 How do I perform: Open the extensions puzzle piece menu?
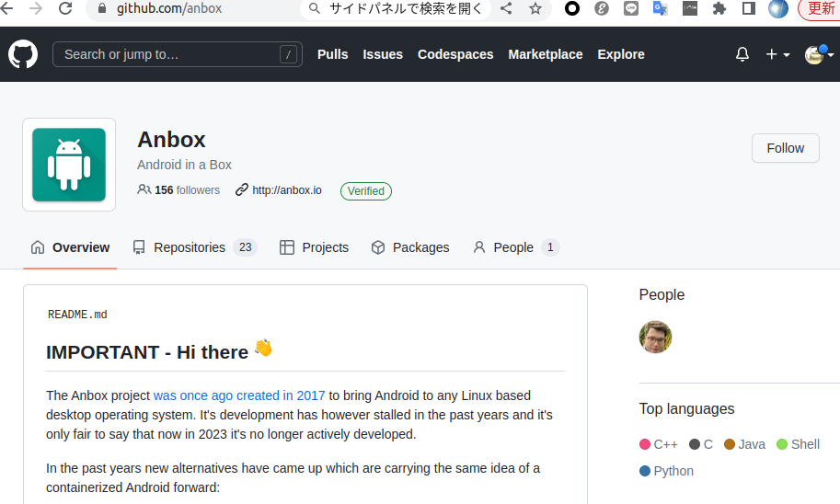(x=719, y=8)
